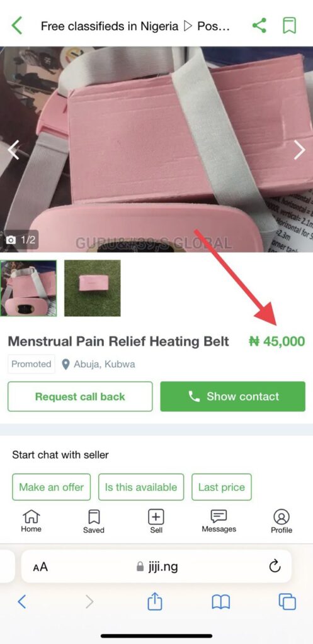Reload the page in Safari address bar
The image size is (313, 644).
click(x=275, y=567)
